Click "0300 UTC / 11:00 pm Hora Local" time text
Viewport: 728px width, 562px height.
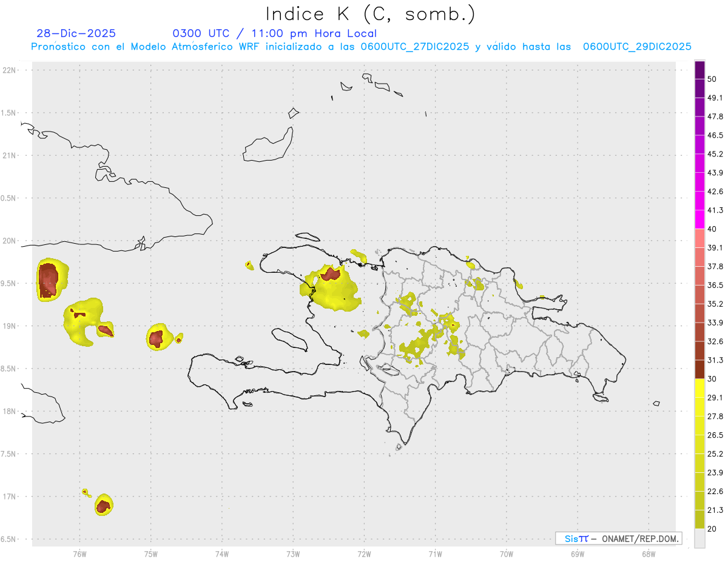click(275, 33)
